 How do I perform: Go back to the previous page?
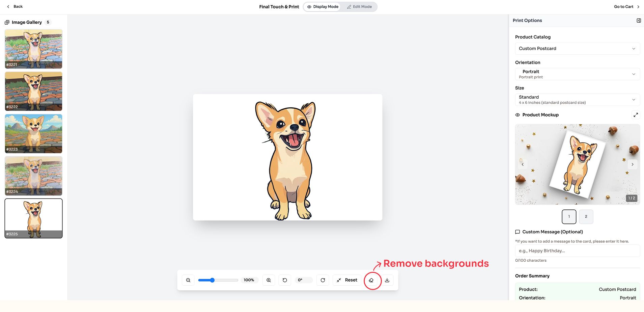coord(15,7)
